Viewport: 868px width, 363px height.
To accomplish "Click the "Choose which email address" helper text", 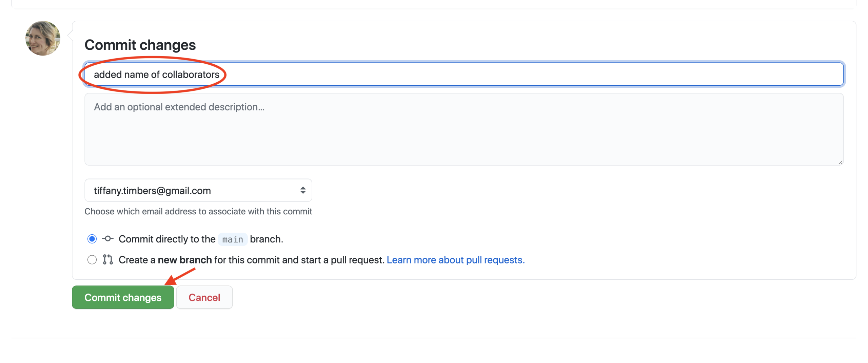I will point(198,211).
